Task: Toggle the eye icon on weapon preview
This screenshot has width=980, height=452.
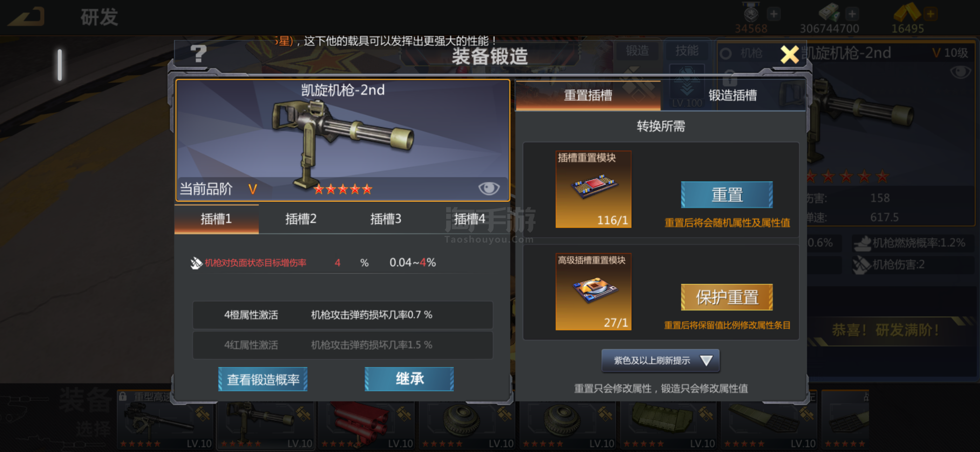Action: [x=489, y=188]
